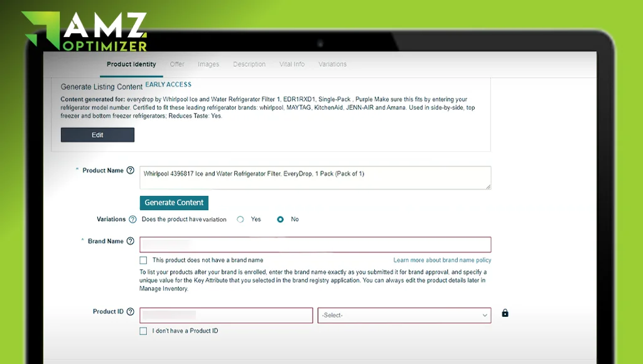The height and width of the screenshot is (364, 643).
Task: Select Yes for product variation
Action: [x=240, y=219]
